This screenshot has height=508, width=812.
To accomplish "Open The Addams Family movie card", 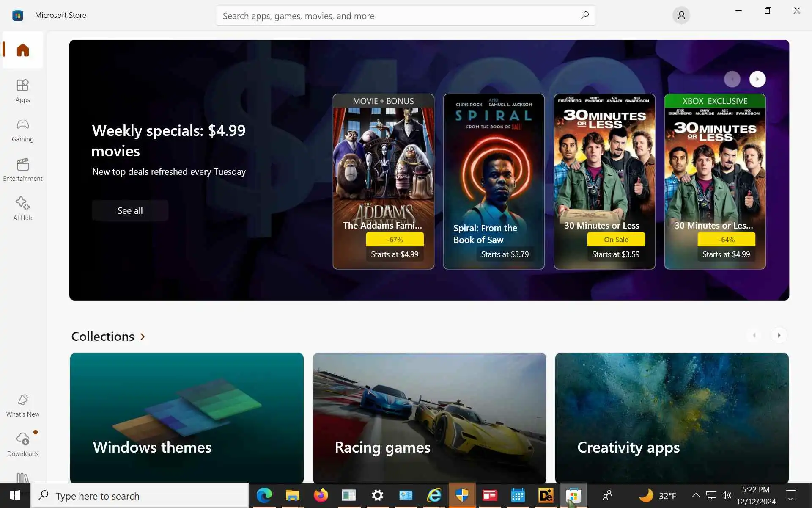I will tap(383, 181).
